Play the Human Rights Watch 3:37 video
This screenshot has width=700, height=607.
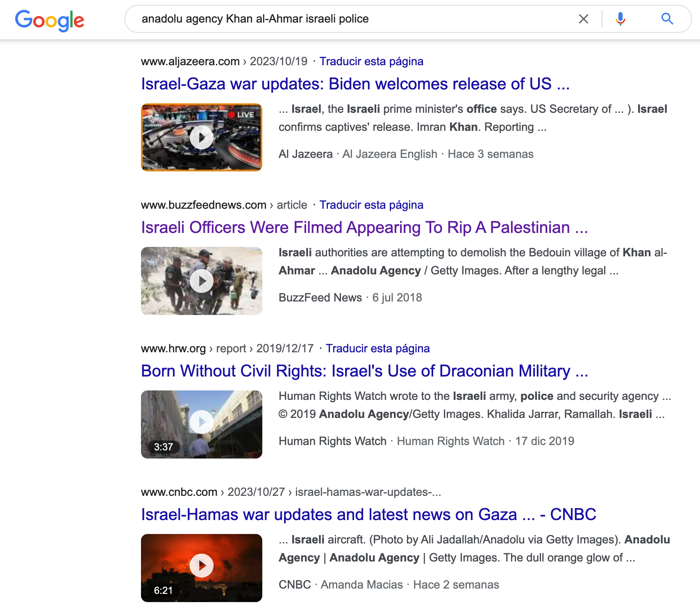(201, 422)
